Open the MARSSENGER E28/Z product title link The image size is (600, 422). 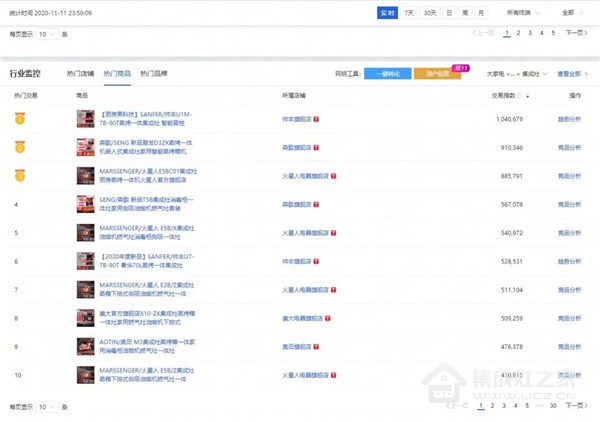pos(147,289)
